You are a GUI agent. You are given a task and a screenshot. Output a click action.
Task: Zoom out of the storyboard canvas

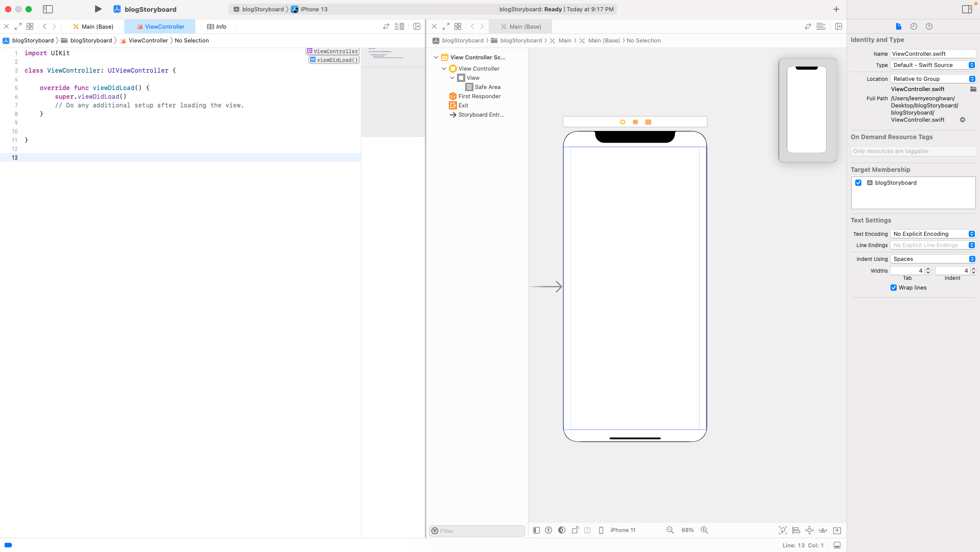(x=670, y=530)
